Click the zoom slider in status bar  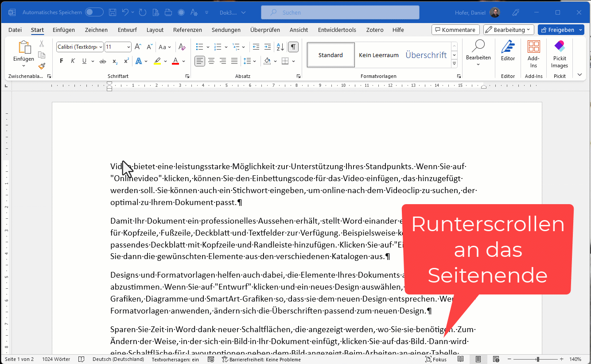click(x=537, y=359)
